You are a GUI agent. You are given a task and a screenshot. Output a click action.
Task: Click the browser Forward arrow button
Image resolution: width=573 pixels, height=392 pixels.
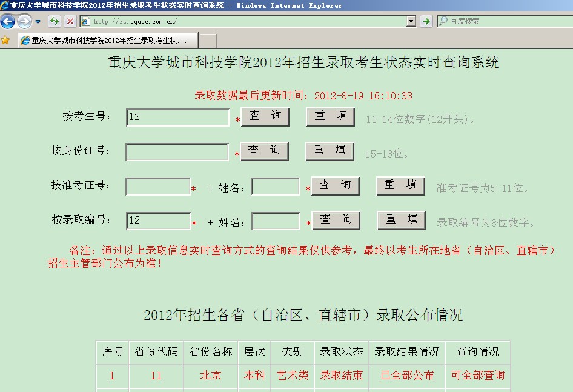coord(24,22)
